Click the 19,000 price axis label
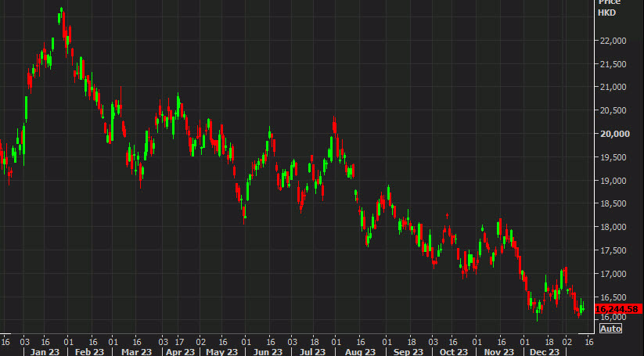The width and height of the screenshot is (644, 356). [x=615, y=181]
